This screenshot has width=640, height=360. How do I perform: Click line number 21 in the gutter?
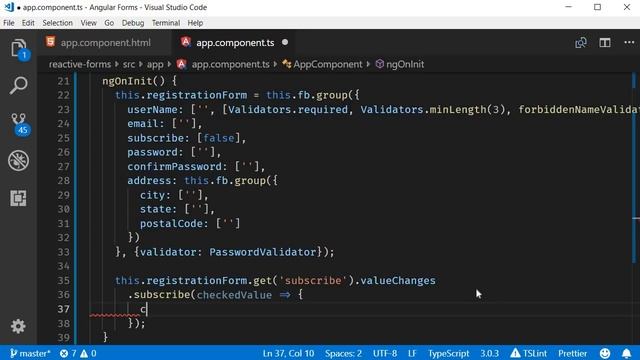coord(63,81)
